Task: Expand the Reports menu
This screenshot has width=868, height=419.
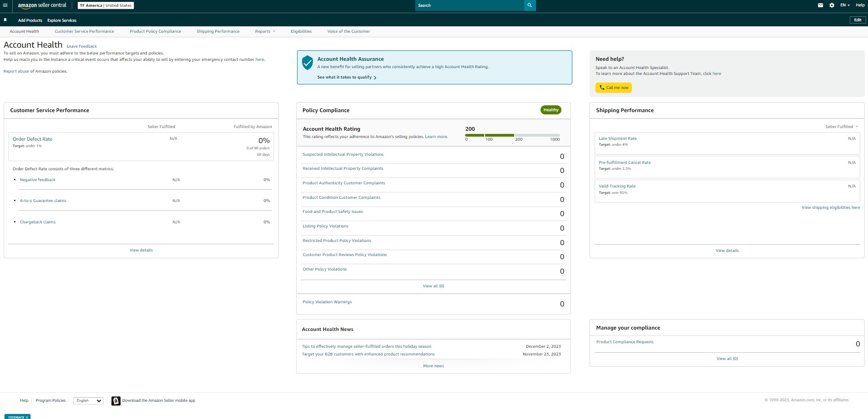Action: (x=265, y=31)
